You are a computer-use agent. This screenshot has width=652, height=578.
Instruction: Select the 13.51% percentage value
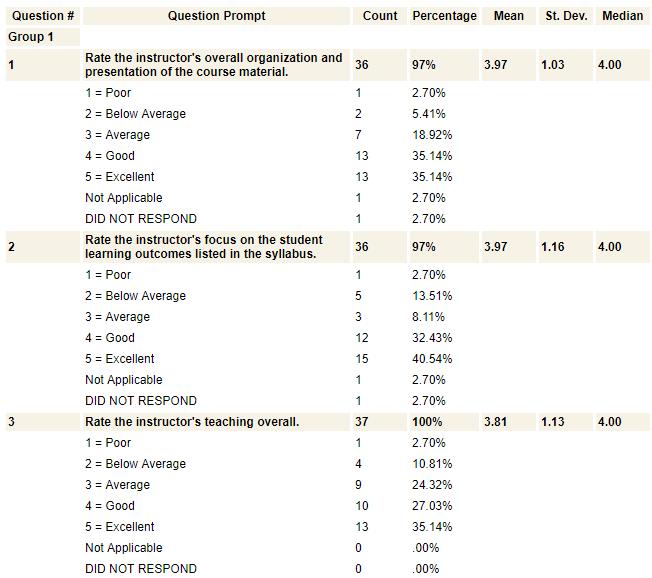pyautogui.click(x=432, y=296)
